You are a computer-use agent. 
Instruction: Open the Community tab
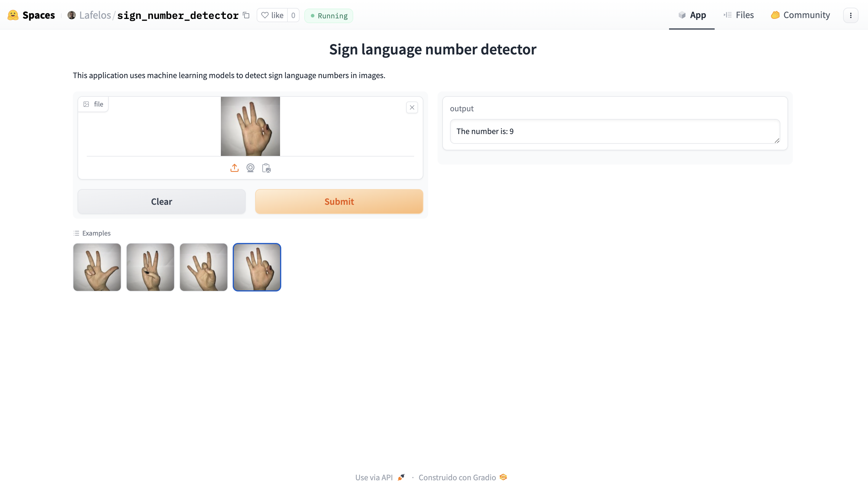point(800,15)
